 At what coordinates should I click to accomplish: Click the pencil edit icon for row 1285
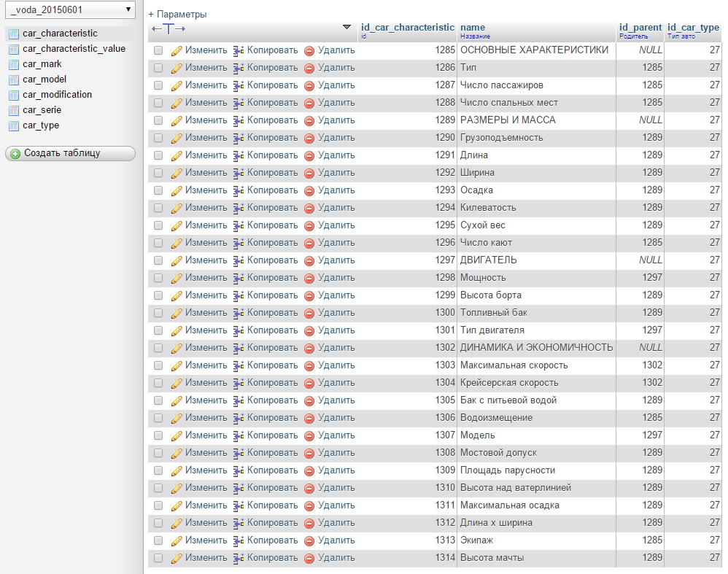[x=177, y=50]
